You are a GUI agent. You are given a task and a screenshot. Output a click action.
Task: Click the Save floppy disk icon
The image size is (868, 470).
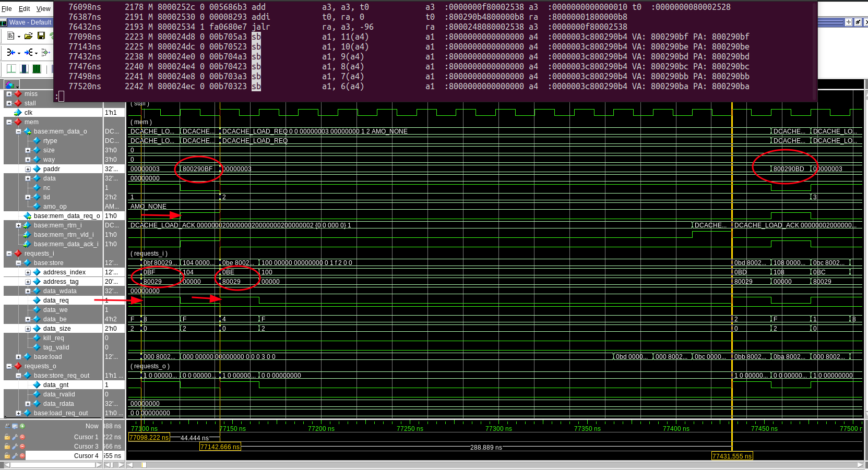tap(41, 36)
